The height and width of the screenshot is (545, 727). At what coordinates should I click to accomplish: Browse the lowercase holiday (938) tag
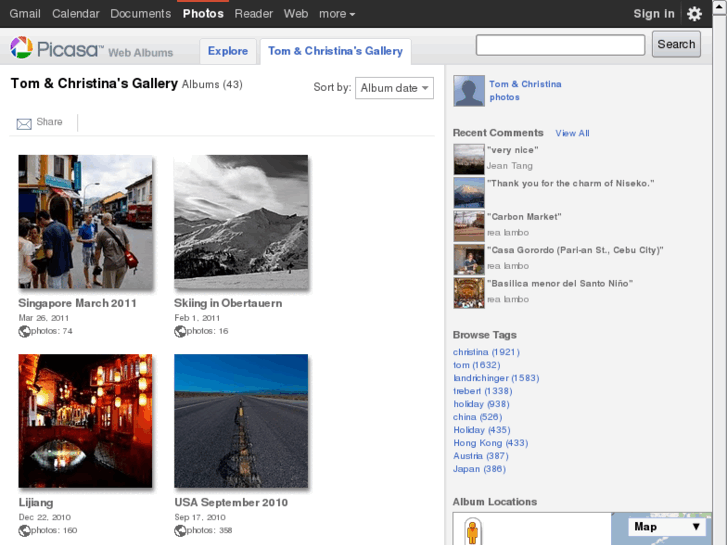[481, 404]
